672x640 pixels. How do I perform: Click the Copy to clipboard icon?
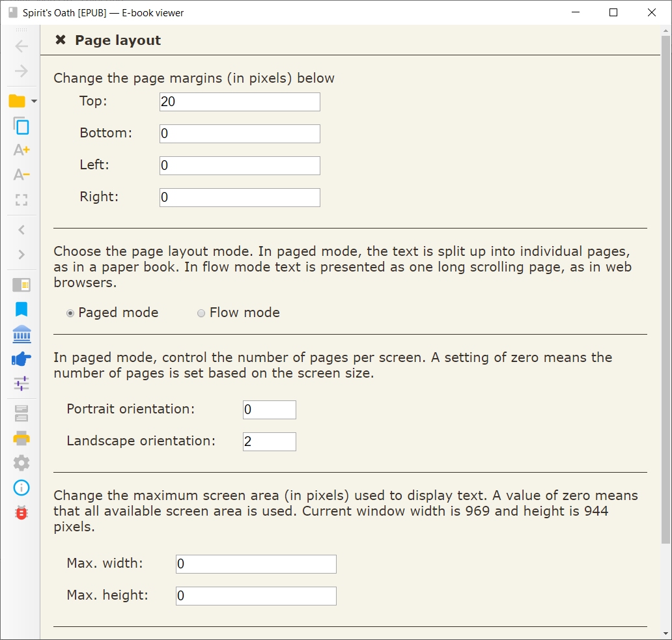pyautogui.click(x=21, y=126)
